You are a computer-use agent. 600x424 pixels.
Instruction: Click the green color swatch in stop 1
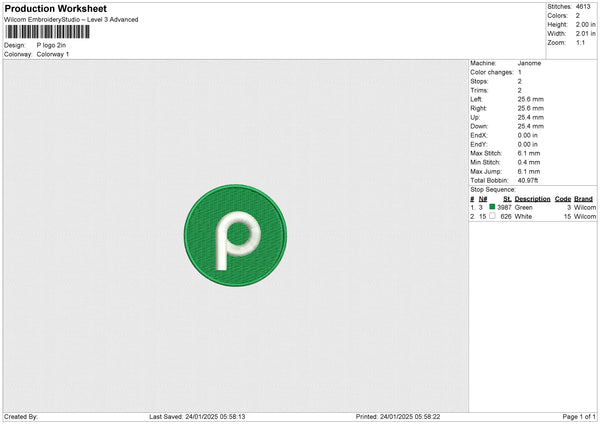(x=492, y=207)
